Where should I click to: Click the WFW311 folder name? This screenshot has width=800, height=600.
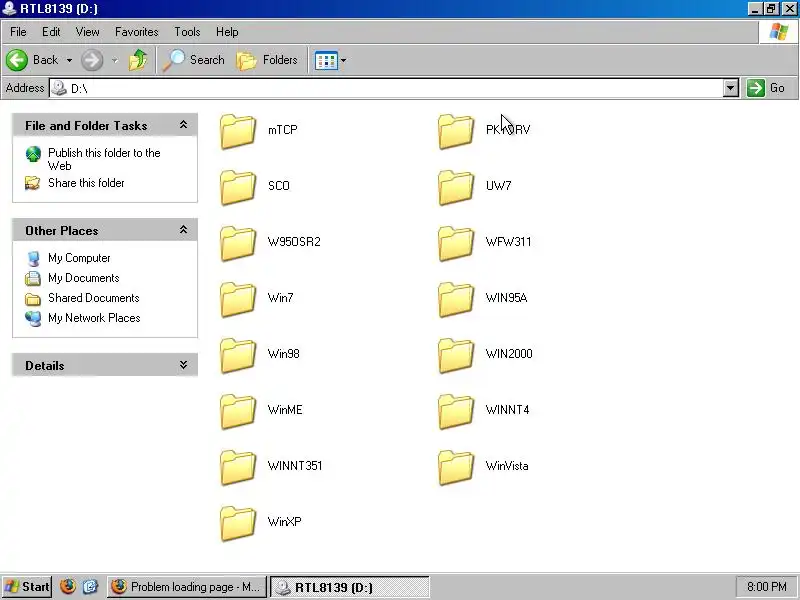(508, 242)
